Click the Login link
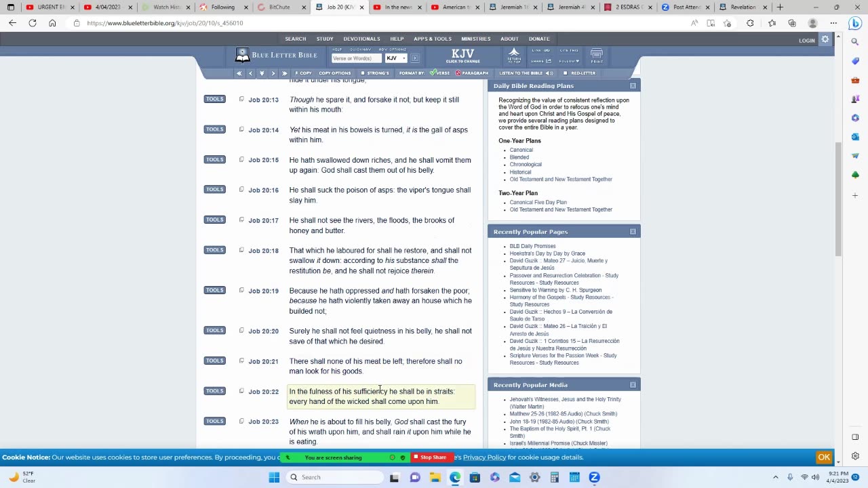Viewport: 868px width, 488px height. pos(806,41)
